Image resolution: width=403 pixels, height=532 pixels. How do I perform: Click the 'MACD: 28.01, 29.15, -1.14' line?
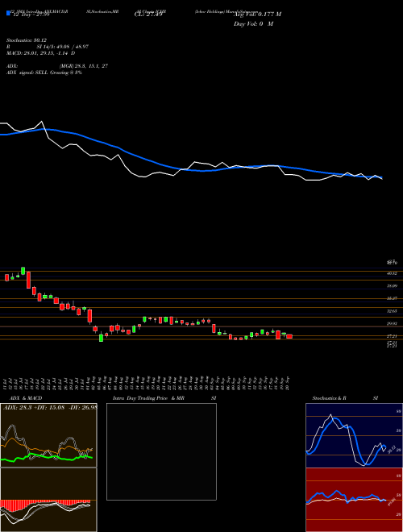(41, 53)
